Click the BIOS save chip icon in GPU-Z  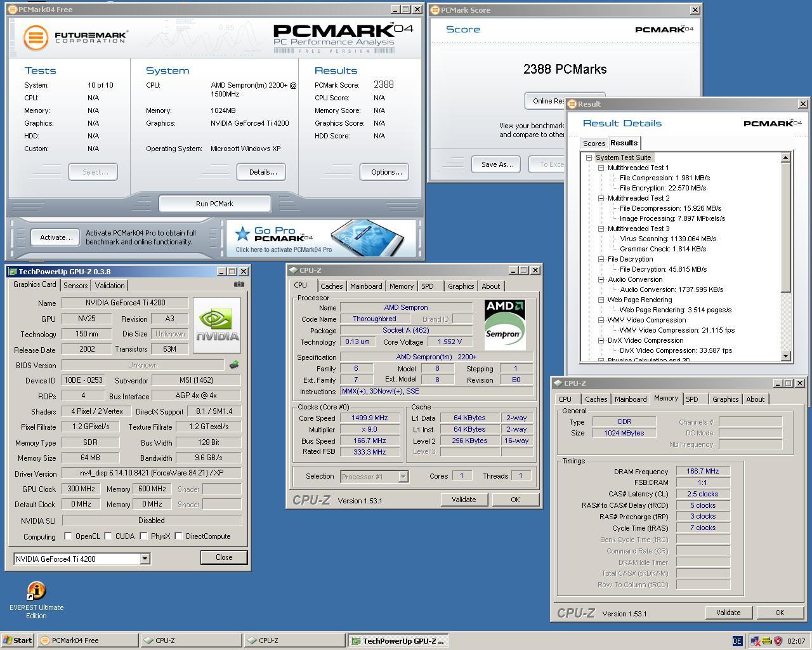tap(234, 365)
